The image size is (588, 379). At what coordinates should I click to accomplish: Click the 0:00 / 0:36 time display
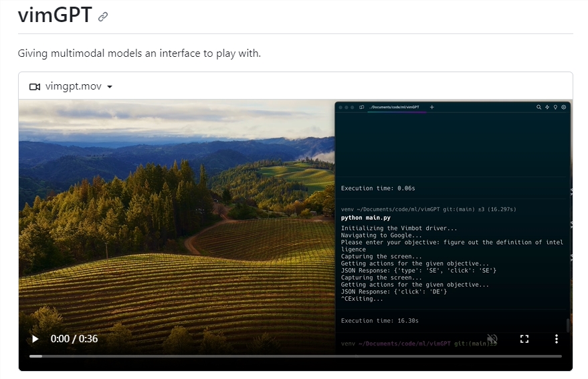[74, 339]
